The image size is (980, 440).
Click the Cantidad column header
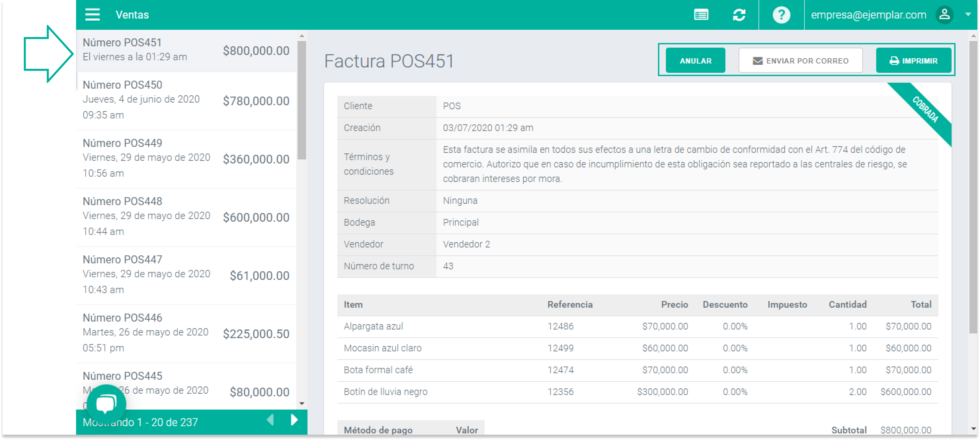click(847, 305)
